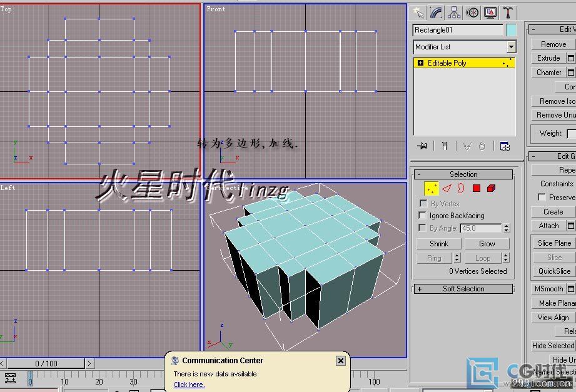Select Edge sub-object level icon
This screenshot has height=392, width=576.
(447, 188)
